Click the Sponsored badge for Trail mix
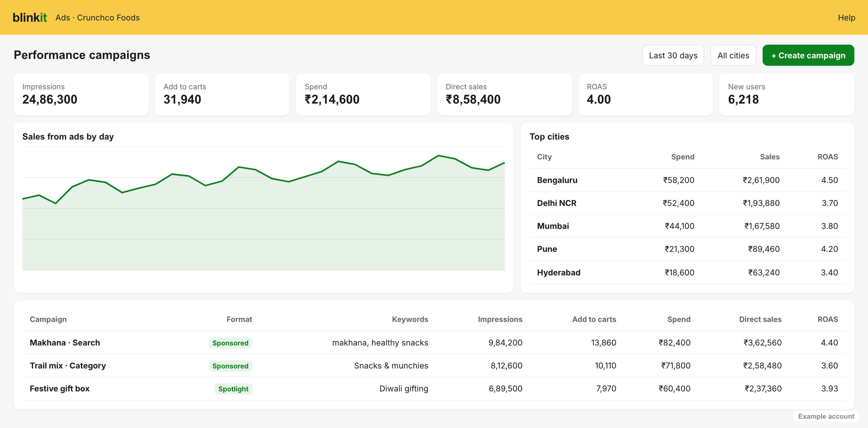The height and width of the screenshot is (428, 868). (230, 366)
